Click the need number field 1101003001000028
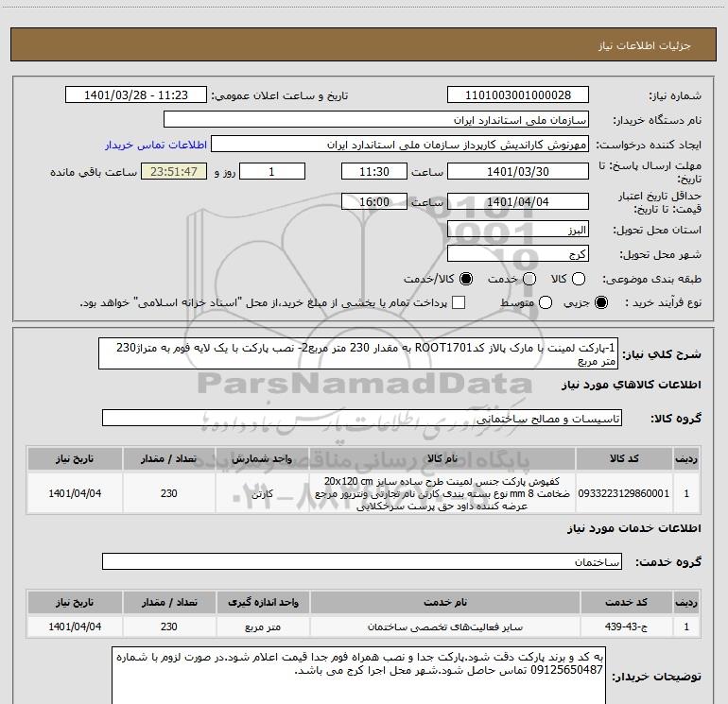This screenshot has height=704, width=728. 518,94
